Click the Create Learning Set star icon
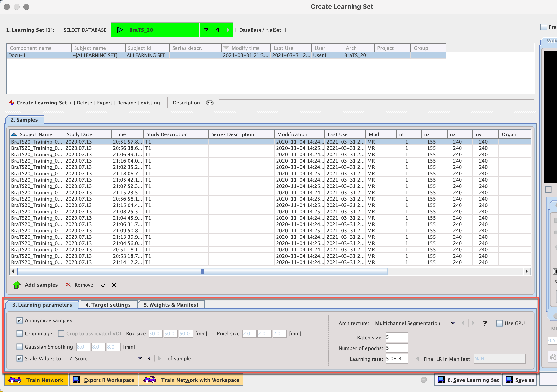557x392 pixels. click(11, 103)
